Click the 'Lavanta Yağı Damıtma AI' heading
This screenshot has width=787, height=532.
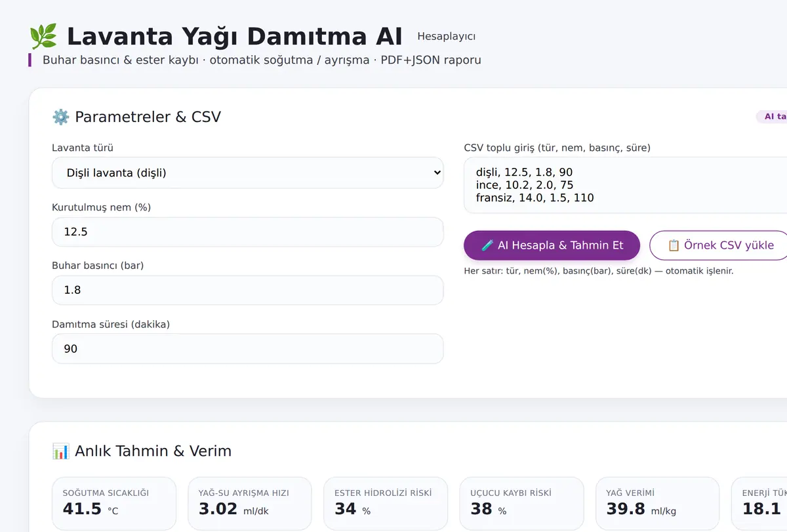coord(235,36)
